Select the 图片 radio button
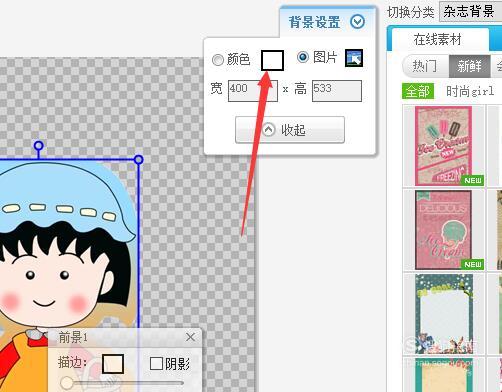This screenshot has width=502, height=392. point(303,57)
